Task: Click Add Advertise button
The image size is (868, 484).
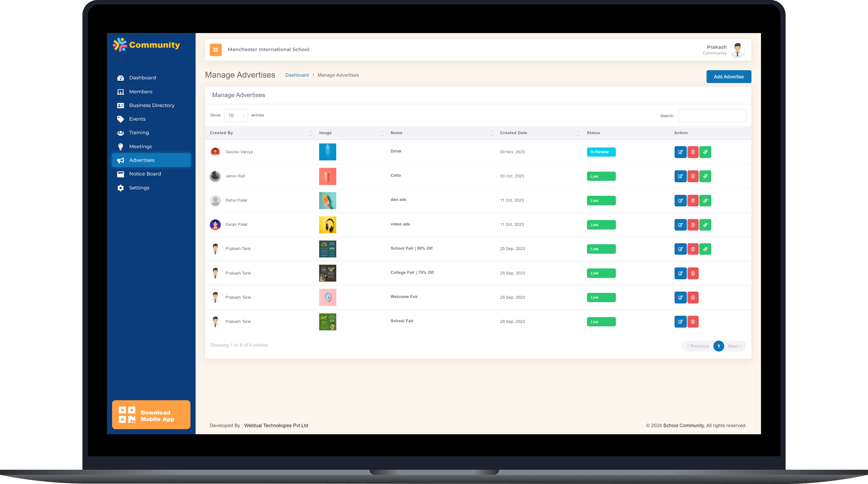Action: click(729, 76)
